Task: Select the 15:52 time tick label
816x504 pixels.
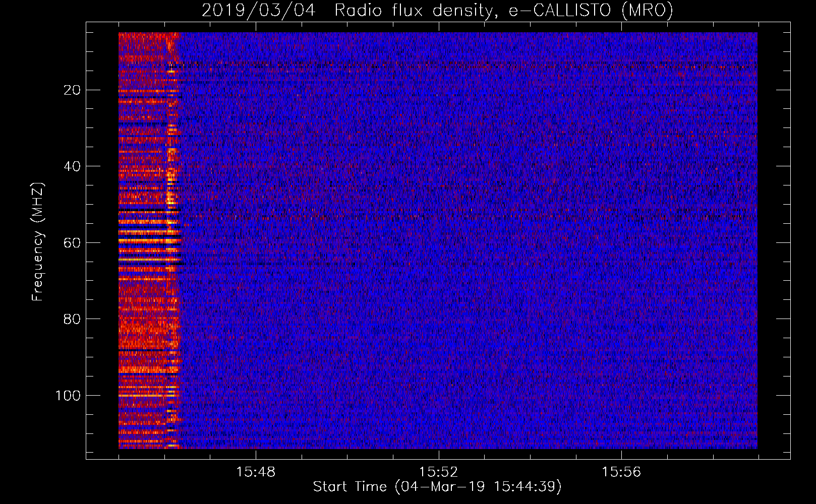Action: (439, 472)
